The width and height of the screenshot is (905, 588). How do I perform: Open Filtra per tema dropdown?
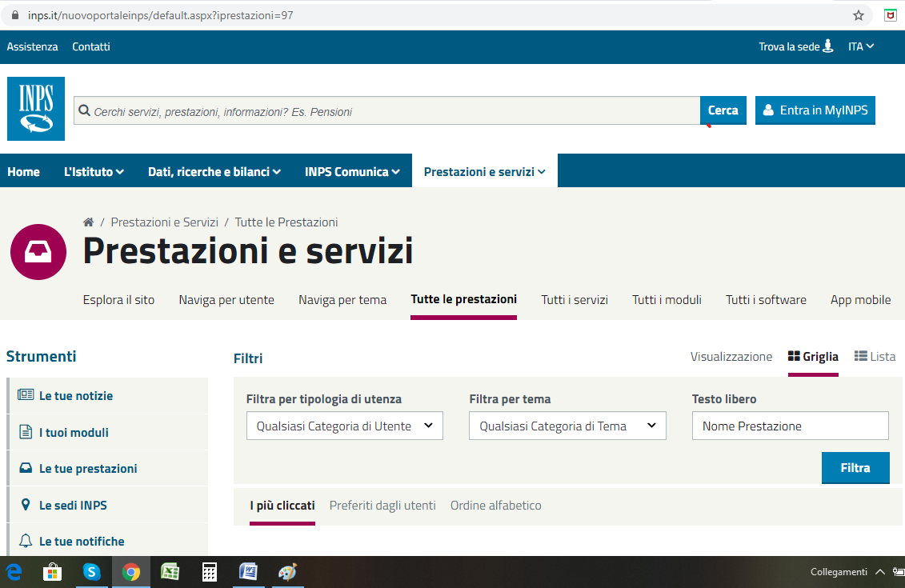pos(567,426)
